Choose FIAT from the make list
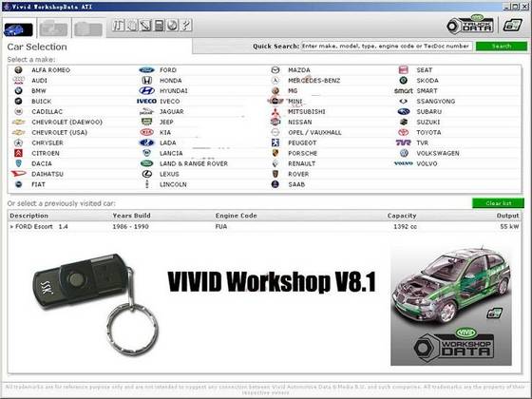532x399 pixels. (x=38, y=184)
